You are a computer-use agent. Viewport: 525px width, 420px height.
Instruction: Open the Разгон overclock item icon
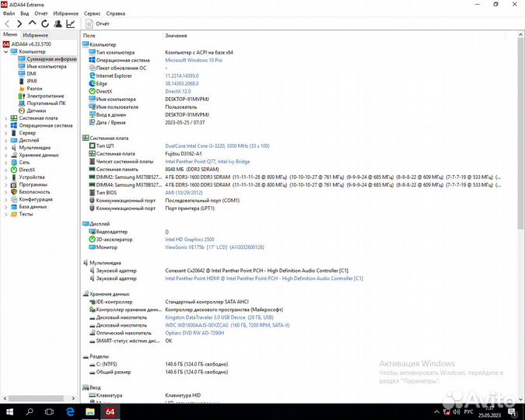[22, 89]
